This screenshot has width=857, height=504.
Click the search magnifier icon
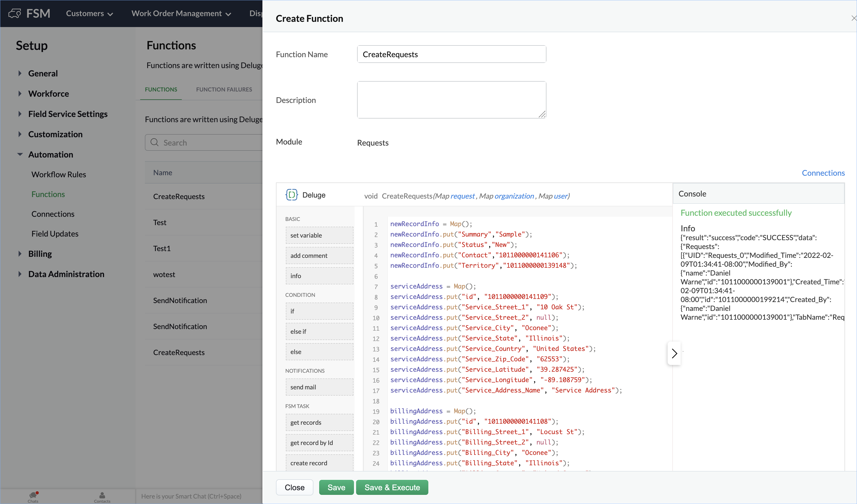(x=154, y=142)
